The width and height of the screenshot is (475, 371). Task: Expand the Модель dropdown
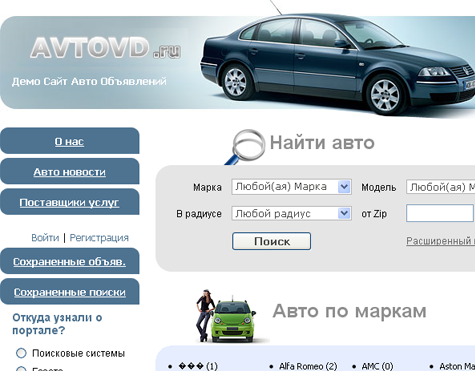440,187
